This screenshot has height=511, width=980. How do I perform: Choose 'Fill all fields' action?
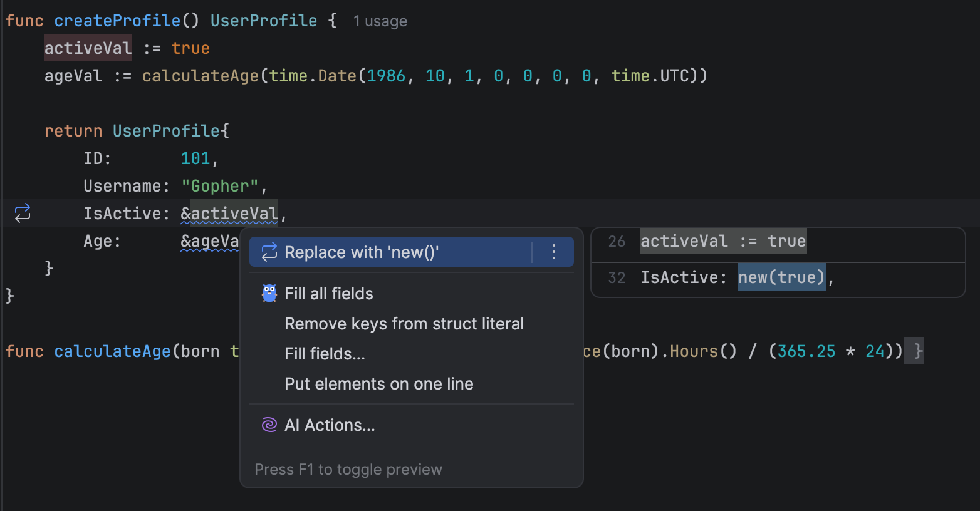[x=329, y=294]
